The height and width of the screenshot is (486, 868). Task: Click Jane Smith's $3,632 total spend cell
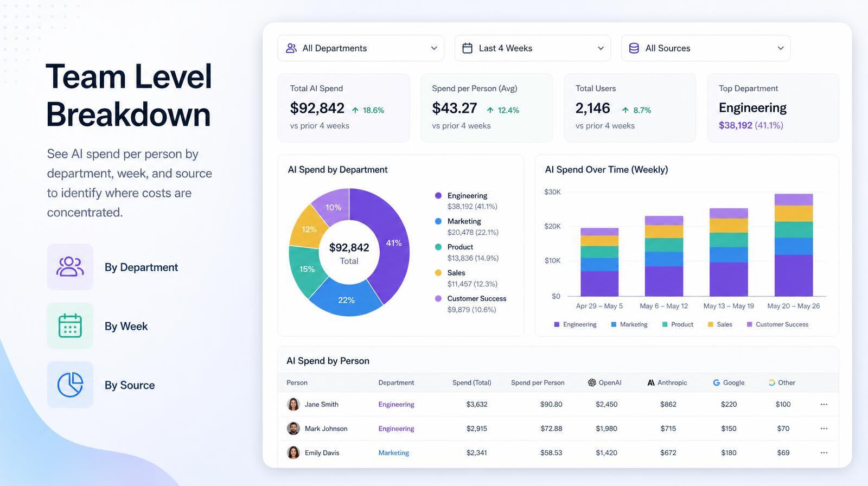pyautogui.click(x=477, y=404)
